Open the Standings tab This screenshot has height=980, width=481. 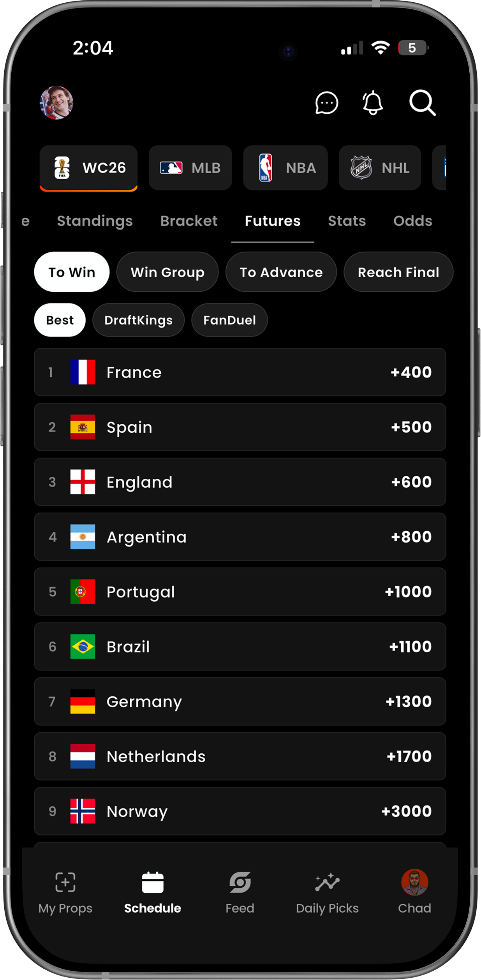tap(95, 221)
